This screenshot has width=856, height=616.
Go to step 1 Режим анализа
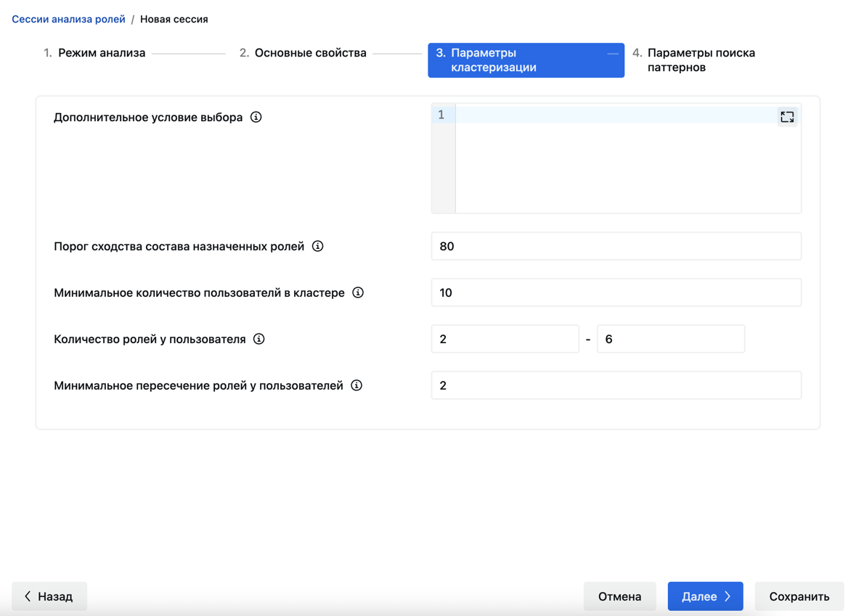click(x=94, y=53)
